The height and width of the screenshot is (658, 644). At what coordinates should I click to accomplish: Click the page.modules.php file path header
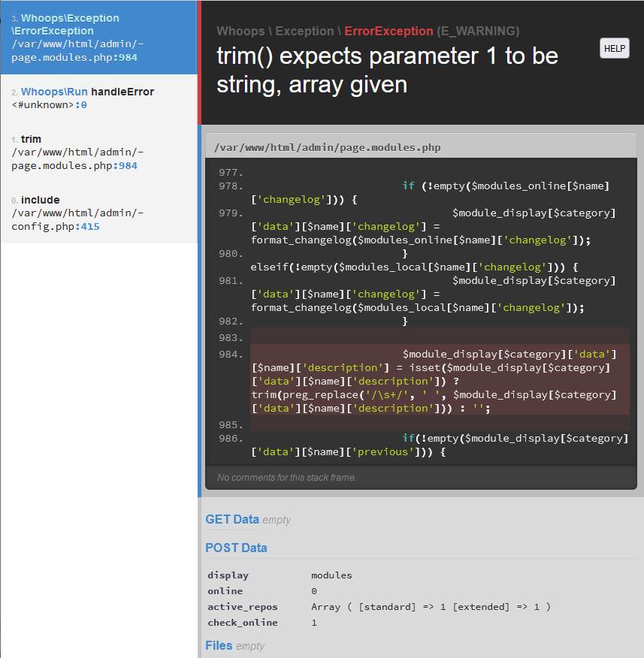(328, 148)
